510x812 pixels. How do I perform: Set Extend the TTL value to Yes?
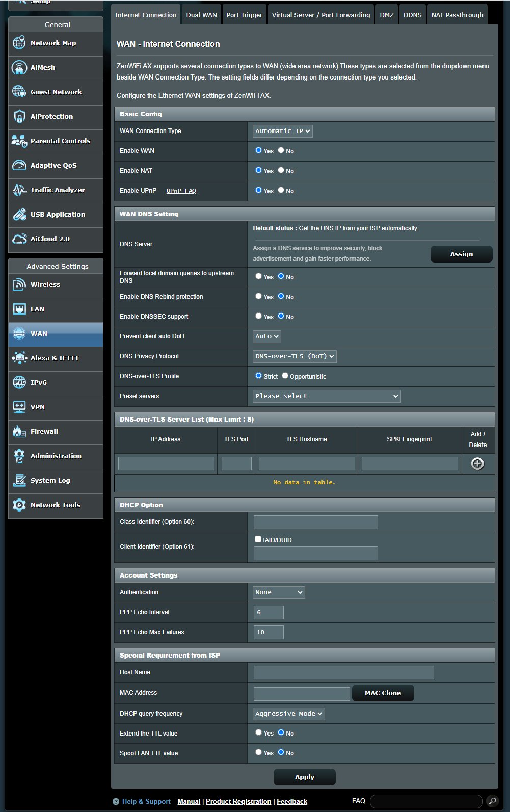click(x=258, y=732)
